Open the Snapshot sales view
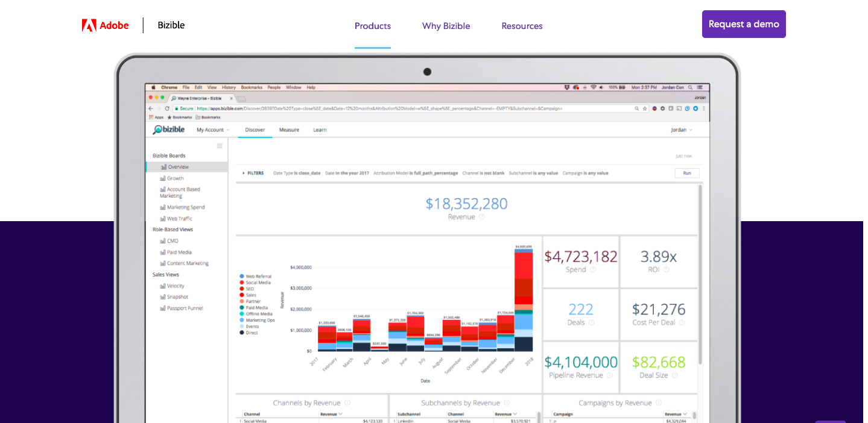Viewport: 868px width, 423px height. (174, 297)
